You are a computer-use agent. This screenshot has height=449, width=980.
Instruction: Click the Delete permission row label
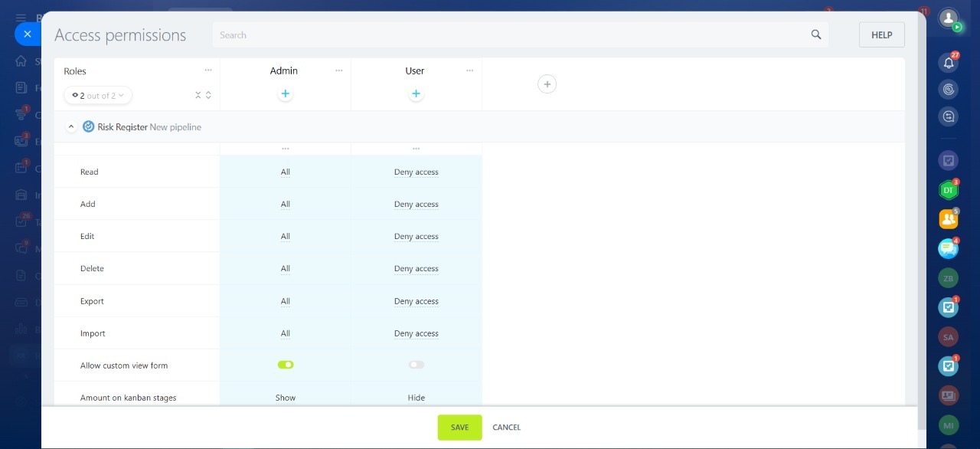point(92,268)
